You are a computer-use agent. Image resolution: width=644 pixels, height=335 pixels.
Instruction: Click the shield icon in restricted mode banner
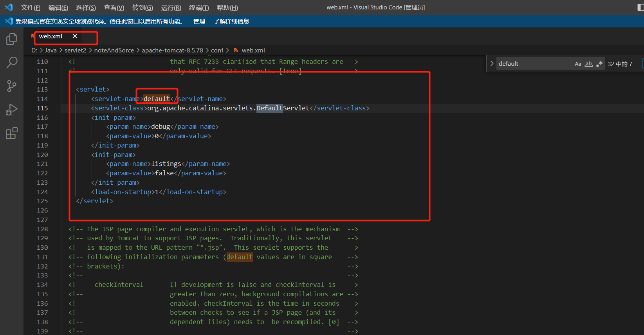[x=9, y=21]
